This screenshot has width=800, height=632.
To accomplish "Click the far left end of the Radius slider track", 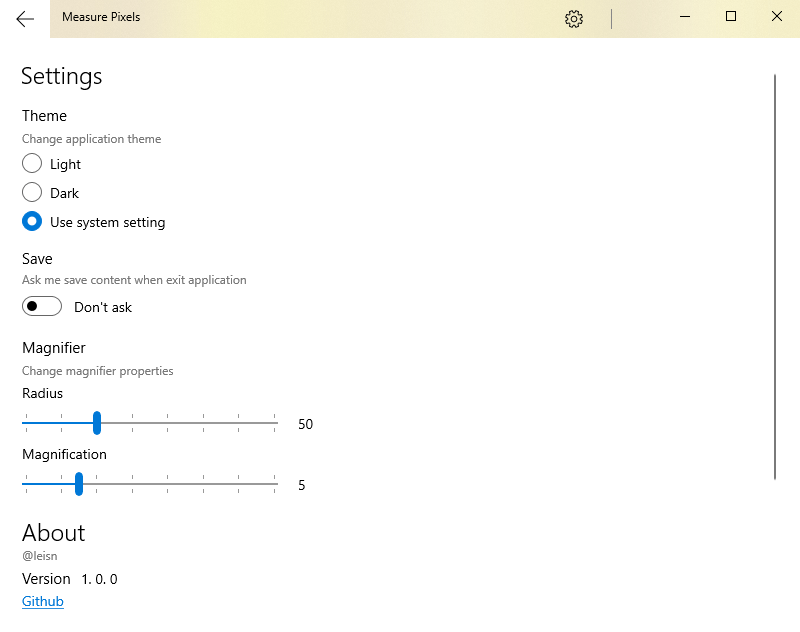I will click(25, 423).
